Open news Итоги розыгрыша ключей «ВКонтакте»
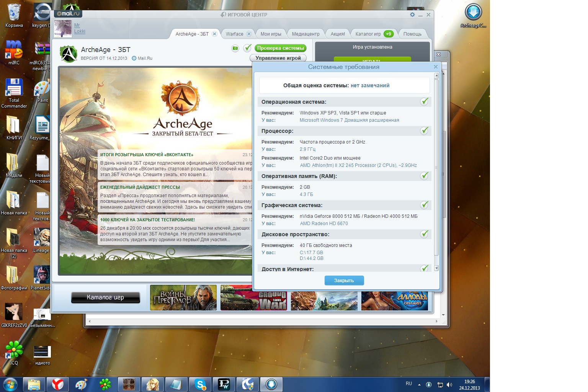 (x=147, y=155)
